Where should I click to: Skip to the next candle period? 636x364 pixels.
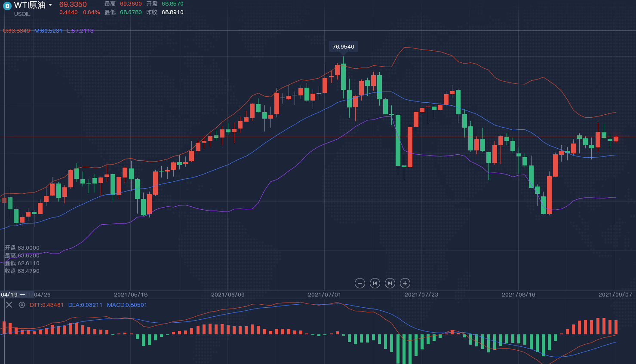(390, 283)
